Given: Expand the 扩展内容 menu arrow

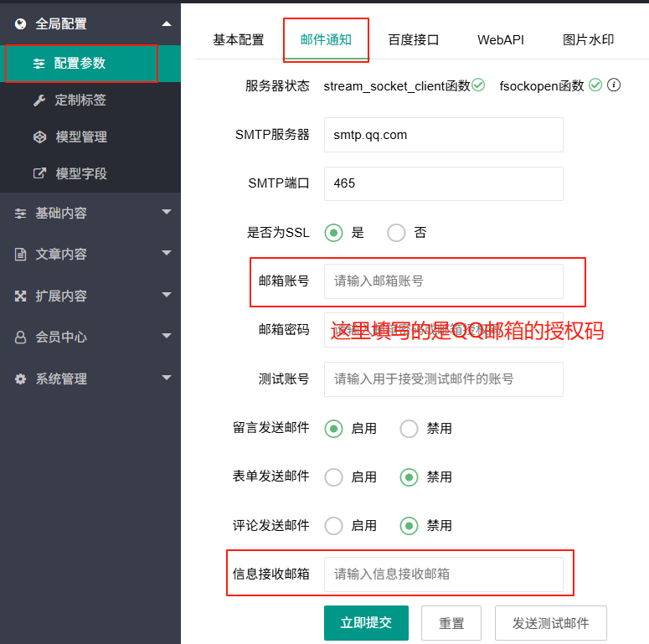Looking at the screenshot, I should [167, 295].
